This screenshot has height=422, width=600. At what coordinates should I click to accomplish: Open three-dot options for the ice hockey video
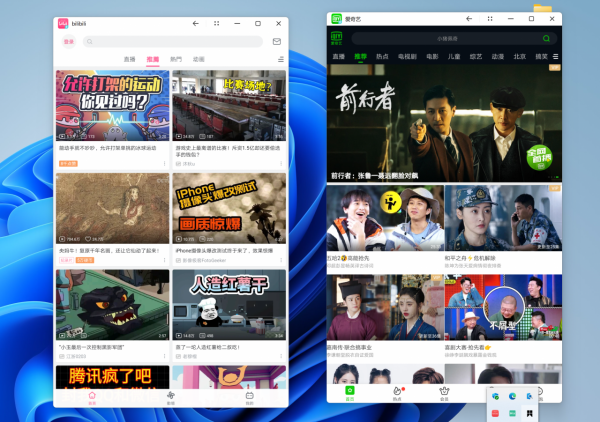tap(165, 162)
